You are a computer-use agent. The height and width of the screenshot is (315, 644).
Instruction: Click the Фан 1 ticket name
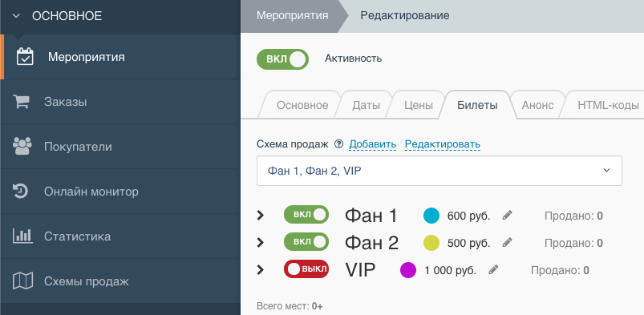click(371, 216)
